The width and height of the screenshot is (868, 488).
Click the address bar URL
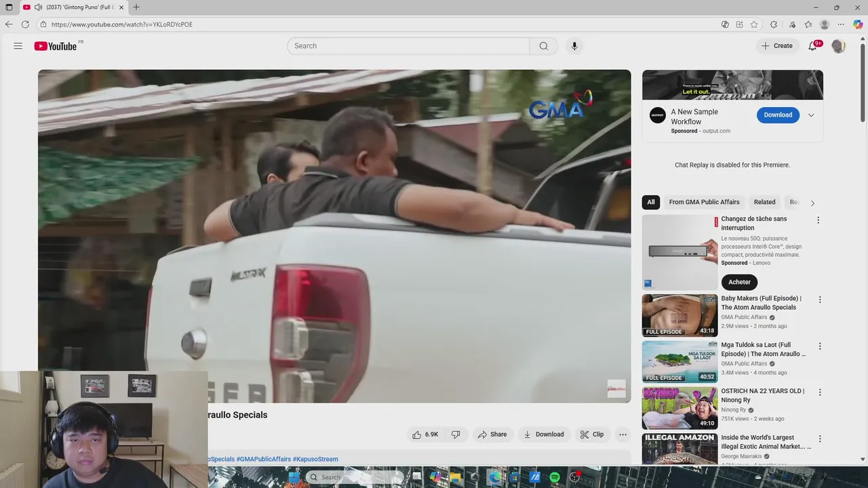122,24
